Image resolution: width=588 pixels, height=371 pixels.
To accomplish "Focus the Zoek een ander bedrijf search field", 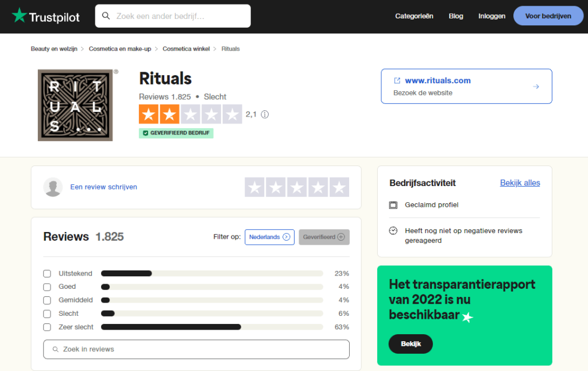I will click(173, 16).
